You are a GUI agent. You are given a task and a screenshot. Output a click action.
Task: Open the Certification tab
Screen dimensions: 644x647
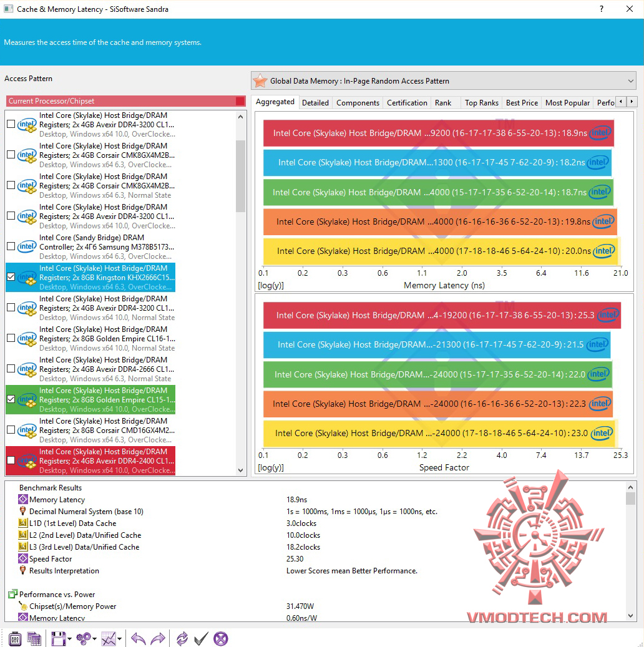pyautogui.click(x=407, y=103)
